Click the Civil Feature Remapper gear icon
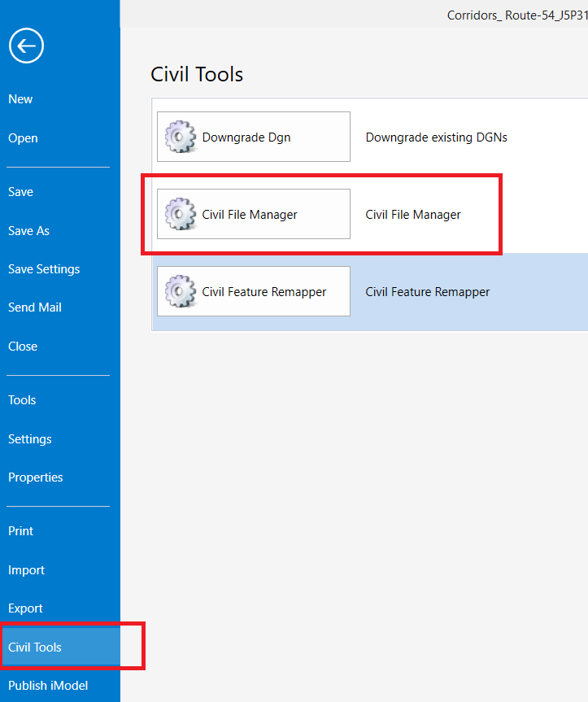The image size is (588, 702). click(181, 291)
